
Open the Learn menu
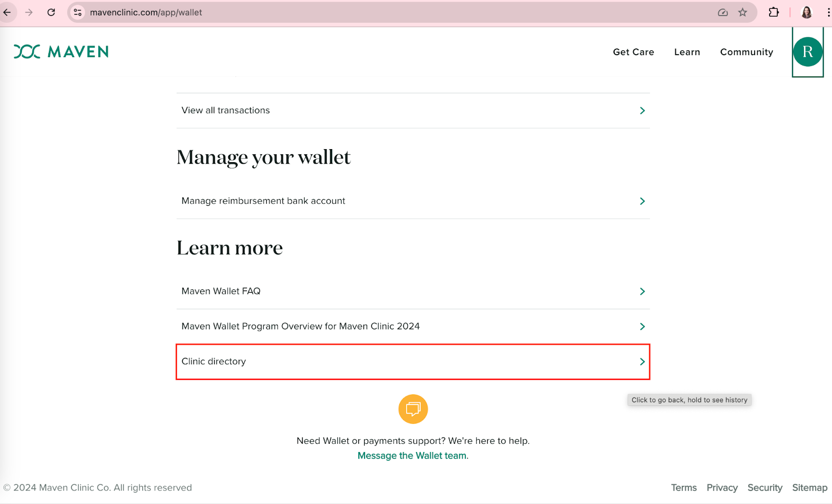[x=687, y=52]
